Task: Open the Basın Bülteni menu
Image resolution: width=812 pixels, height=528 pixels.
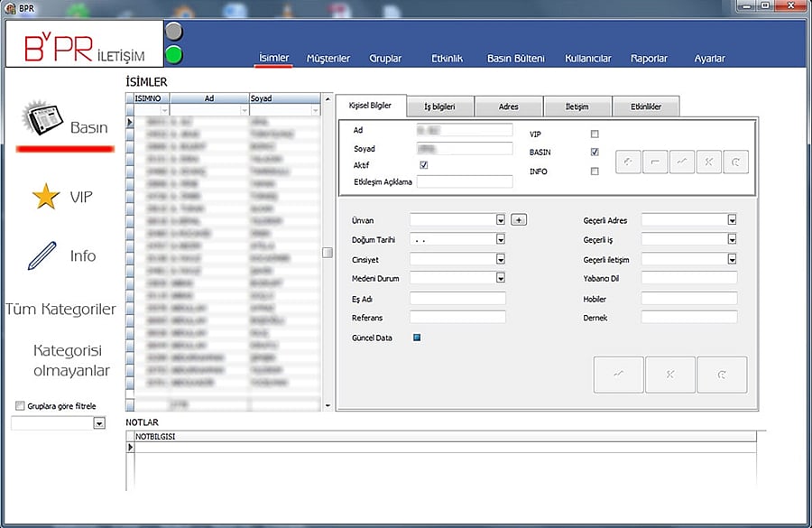Action: pyautogui.click(x=516, y=59)
